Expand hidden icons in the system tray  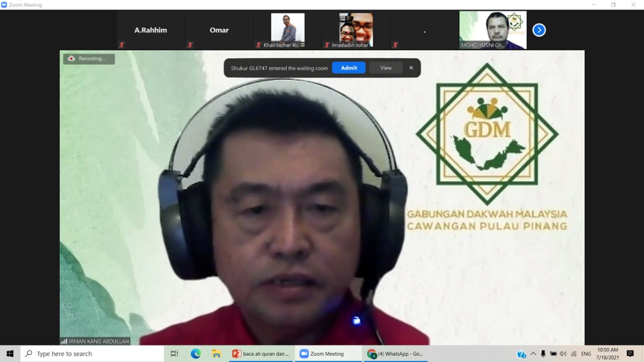pyautogui.click(x=532, y=353)
